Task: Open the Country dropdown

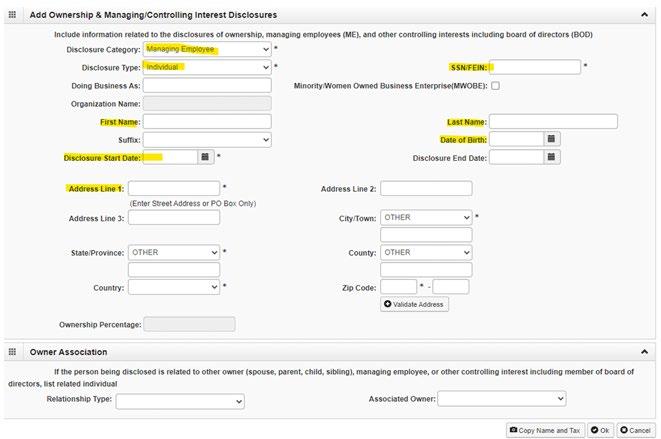Action: (x=174, y=287)
